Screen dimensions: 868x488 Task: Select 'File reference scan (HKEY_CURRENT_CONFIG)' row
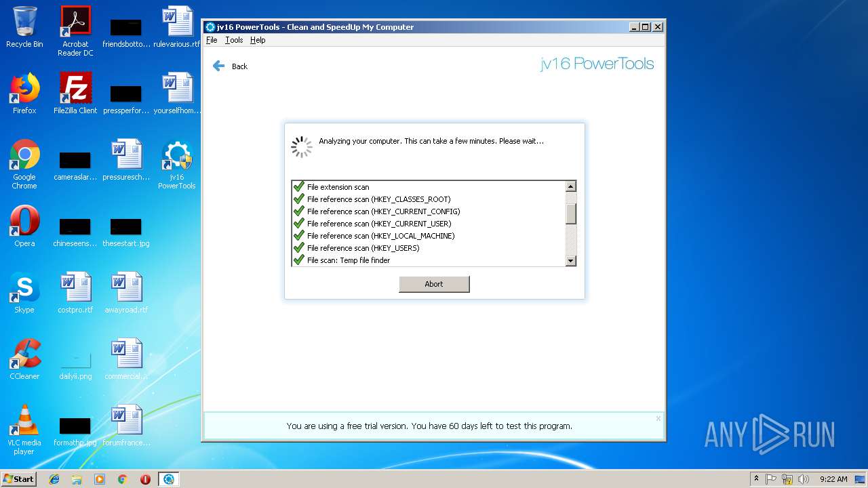[429, 211]
